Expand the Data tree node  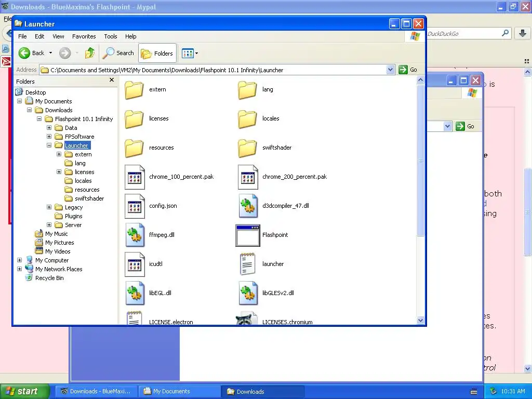click(49, 128)
